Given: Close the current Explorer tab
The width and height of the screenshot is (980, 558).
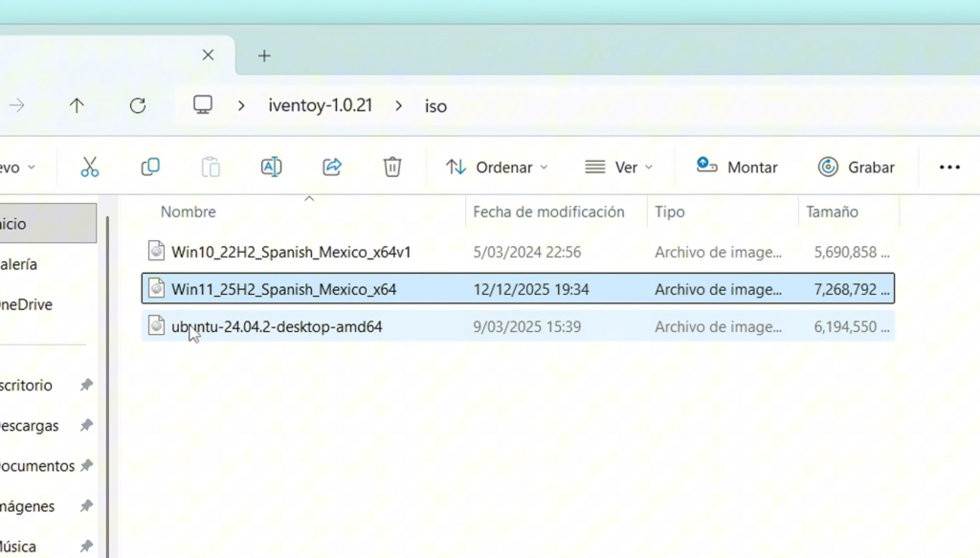Looking at the screenshot, I should pos(208,56).
